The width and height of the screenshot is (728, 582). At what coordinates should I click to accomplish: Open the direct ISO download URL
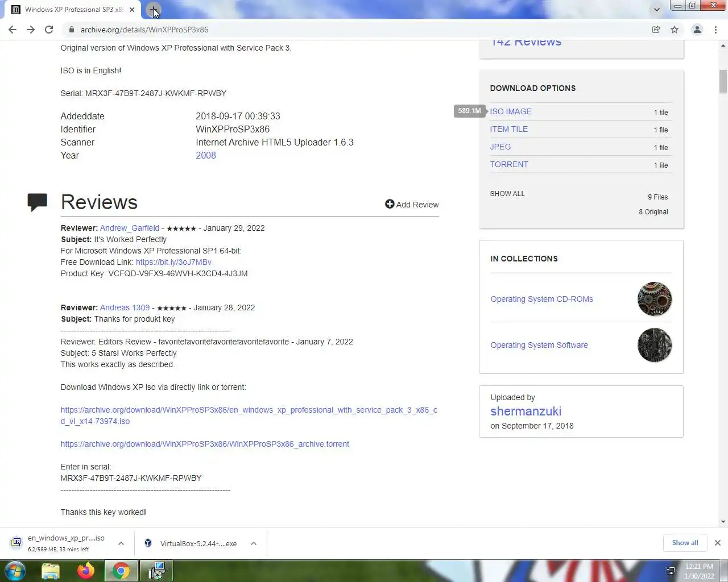point(249,415)
